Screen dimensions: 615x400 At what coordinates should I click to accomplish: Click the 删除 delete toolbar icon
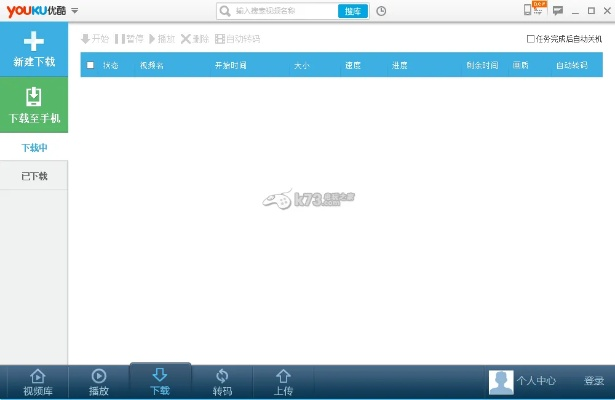click(x=194, y=39)
